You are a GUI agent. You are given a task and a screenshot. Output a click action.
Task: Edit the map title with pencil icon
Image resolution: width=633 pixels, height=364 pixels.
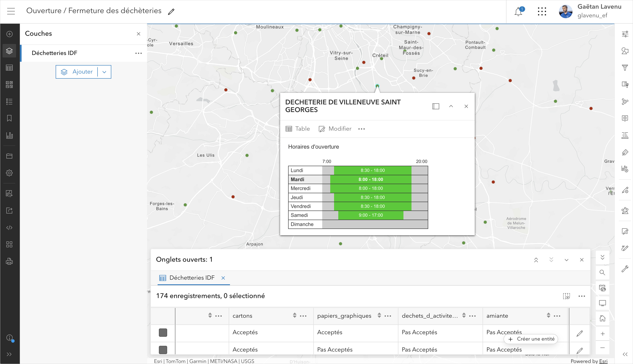click(171, 11)
